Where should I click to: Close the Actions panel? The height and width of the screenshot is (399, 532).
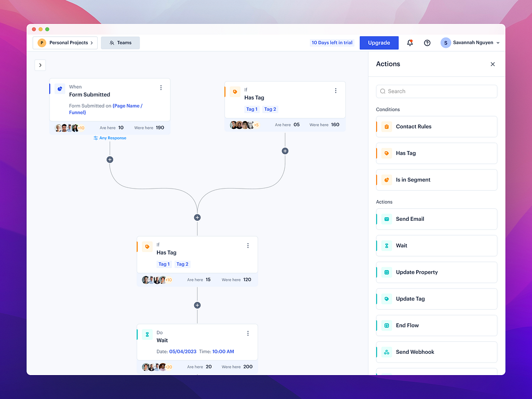coord(493,64)
